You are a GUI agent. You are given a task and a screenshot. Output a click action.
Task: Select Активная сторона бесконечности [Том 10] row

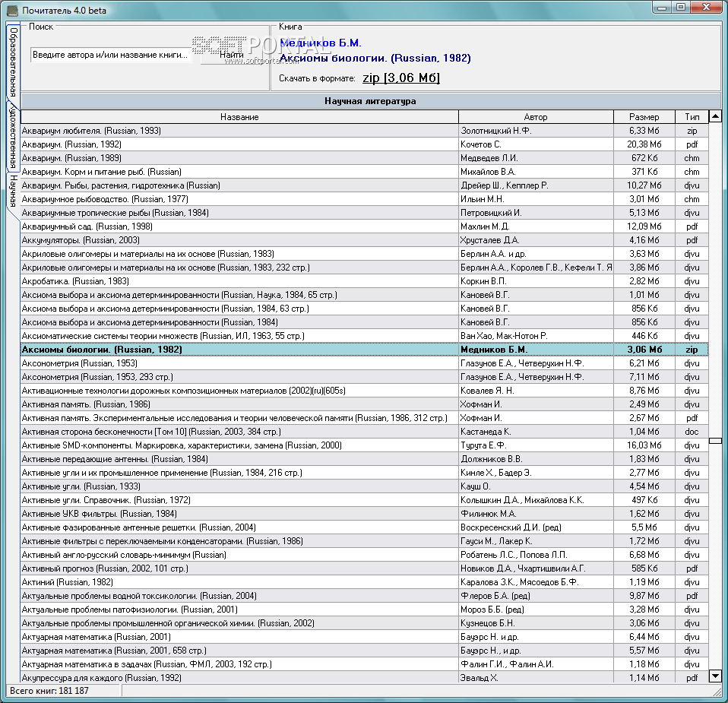coord(365,432)
